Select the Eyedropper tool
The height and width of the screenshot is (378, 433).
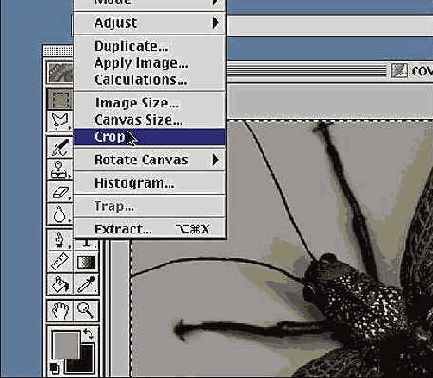point(87,284)
